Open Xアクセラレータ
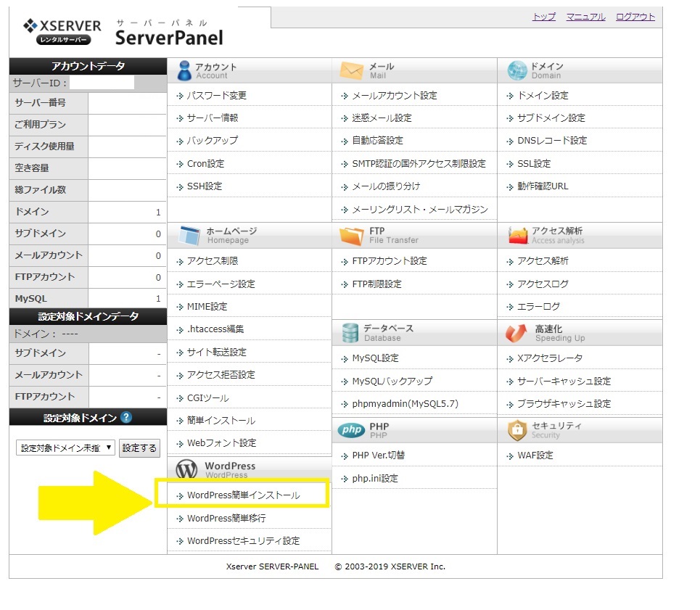Viewport: 700px width, 610px height. click(x=550, y=358)
